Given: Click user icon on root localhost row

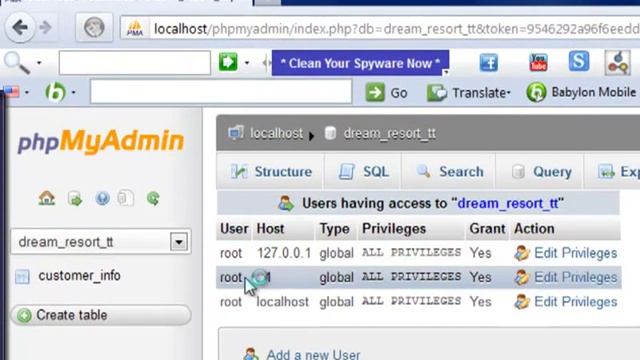Looking at the screenshot, I should coord(521,302).
